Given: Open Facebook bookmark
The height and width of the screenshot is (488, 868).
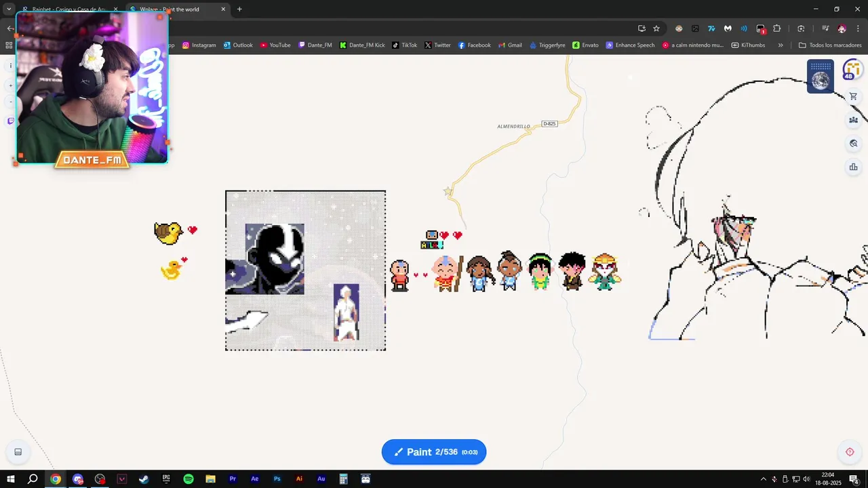Looking at the screenshot, I should (474, 45).
